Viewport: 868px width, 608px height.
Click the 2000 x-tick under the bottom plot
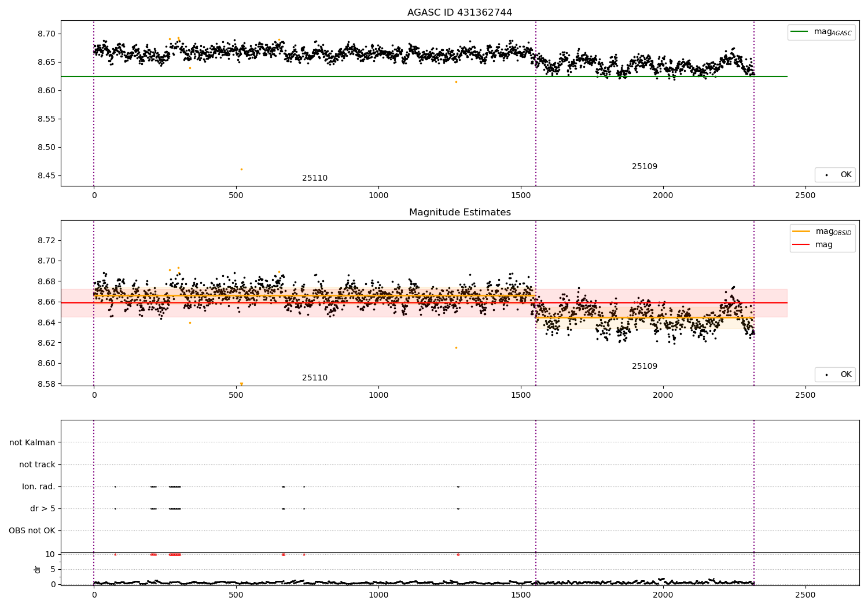click(663, 595)
